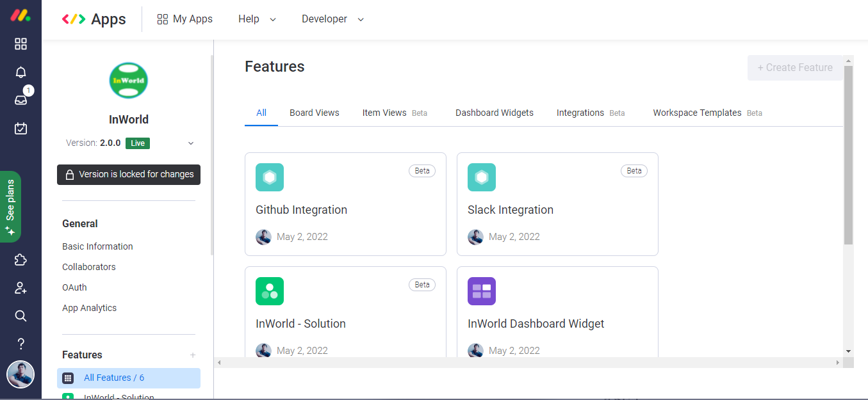Open the search magnifier icon
The image size is (868, 400).
click(20, 316)
